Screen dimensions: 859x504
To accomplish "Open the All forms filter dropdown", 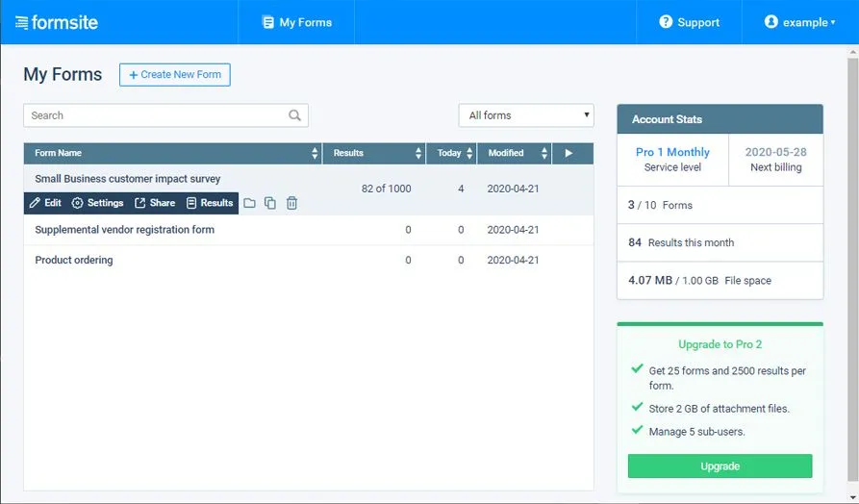I will (x=526, y=115).
